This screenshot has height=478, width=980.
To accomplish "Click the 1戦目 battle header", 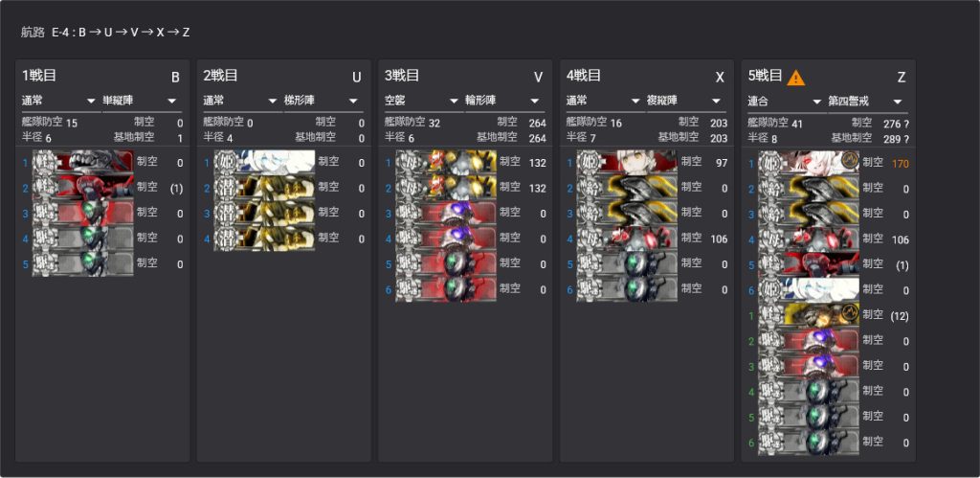I will (x=38, y=76).
